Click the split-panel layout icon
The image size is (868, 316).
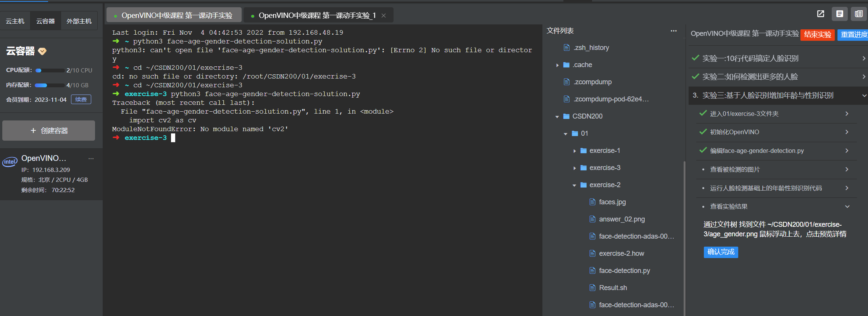(858, 14)
